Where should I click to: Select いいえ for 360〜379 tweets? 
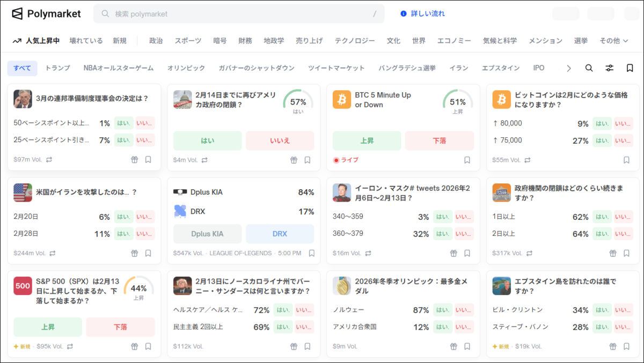click(464, 234)
